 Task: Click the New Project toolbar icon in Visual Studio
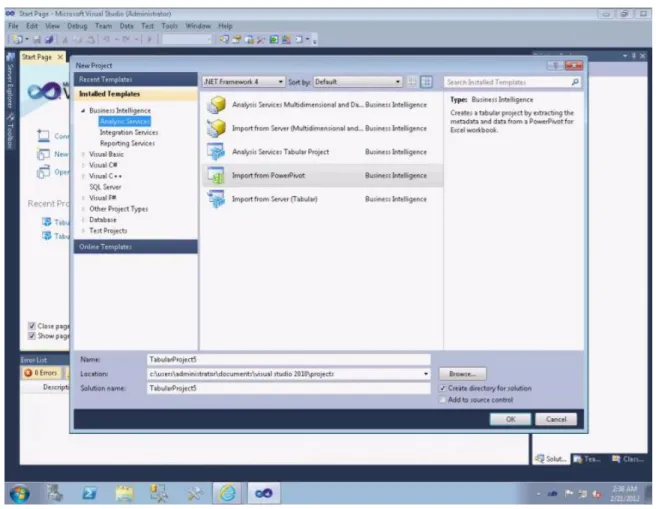click(x=17, y=40)
